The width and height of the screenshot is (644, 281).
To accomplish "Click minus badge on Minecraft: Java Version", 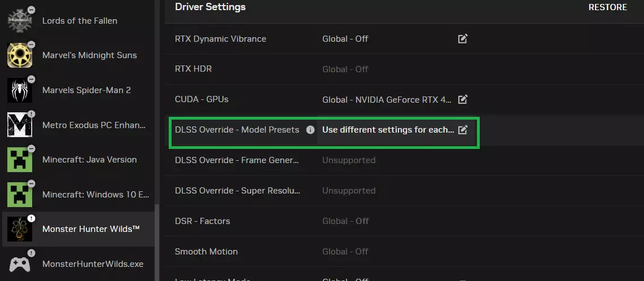I will pyautogui.click(x=32, y=148).
